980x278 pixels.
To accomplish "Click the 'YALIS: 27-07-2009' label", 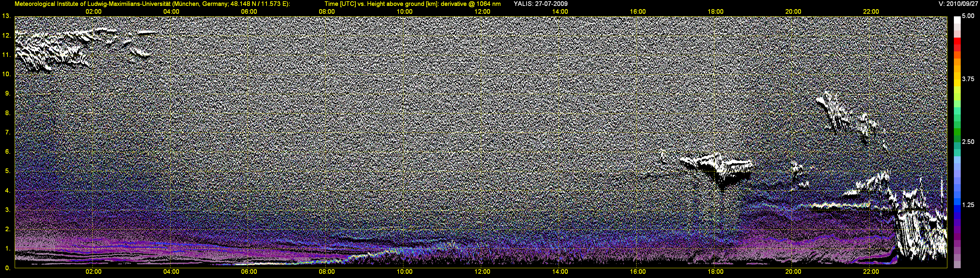I will tap(541, 4).
